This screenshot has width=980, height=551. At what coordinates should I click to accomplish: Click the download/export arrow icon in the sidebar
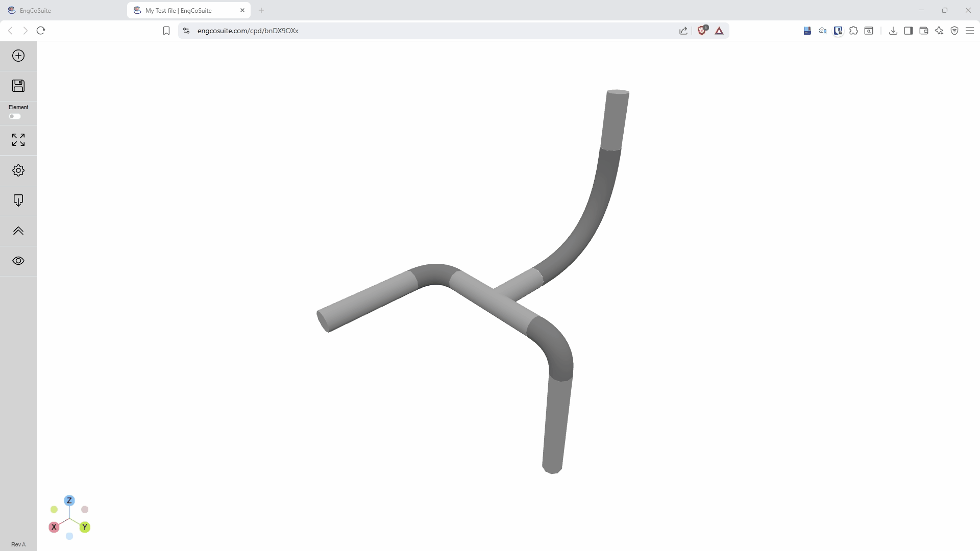(18, 201)
